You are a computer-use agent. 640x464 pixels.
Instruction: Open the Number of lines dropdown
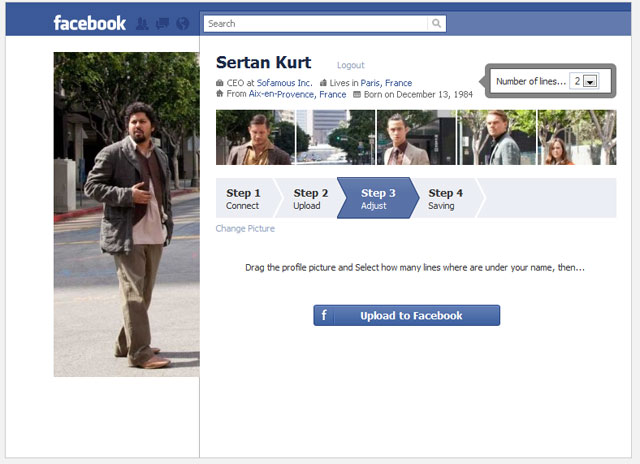tap(584, 81)
